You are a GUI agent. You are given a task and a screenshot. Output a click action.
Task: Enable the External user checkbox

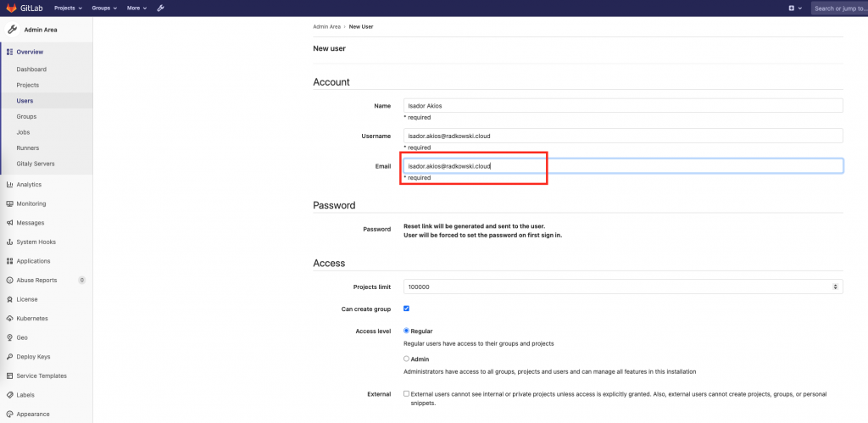406,393
